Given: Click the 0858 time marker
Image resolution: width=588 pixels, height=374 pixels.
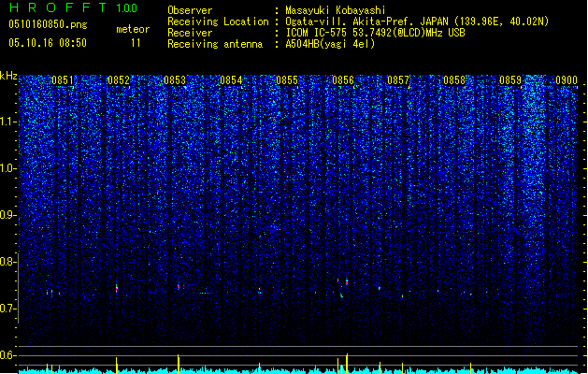Looking at the screenshot, I should pos(454,80).
